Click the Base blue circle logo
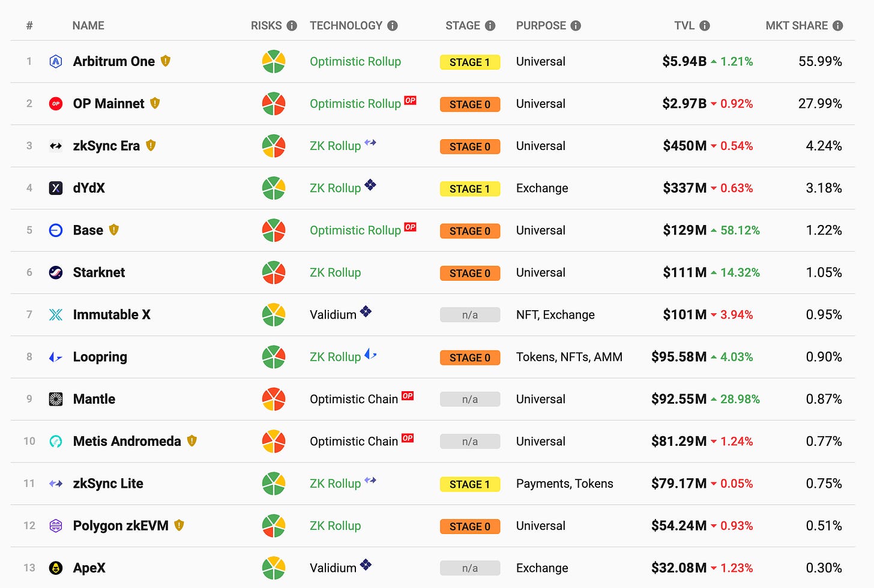The height and width of the screenshot is (588, 874). [56, 230]
